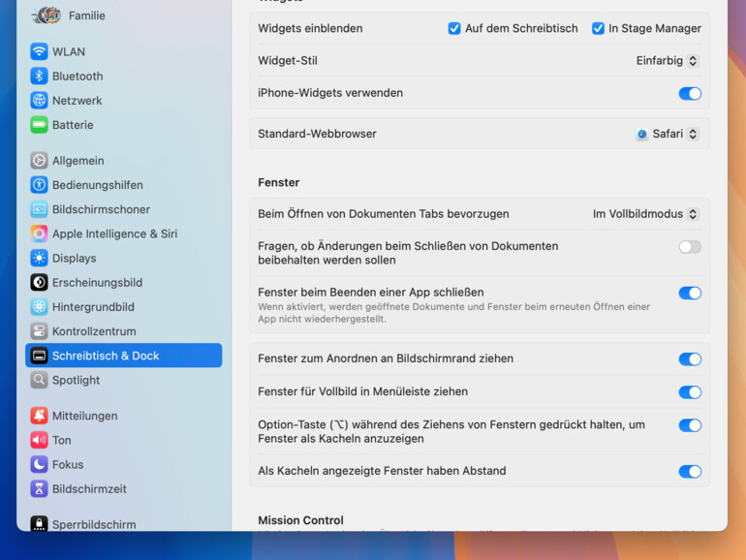This screenshot has height=560, width=746.
Task: Click the Kontrollzentrum switches icon
Action: [x=39, y=331]
